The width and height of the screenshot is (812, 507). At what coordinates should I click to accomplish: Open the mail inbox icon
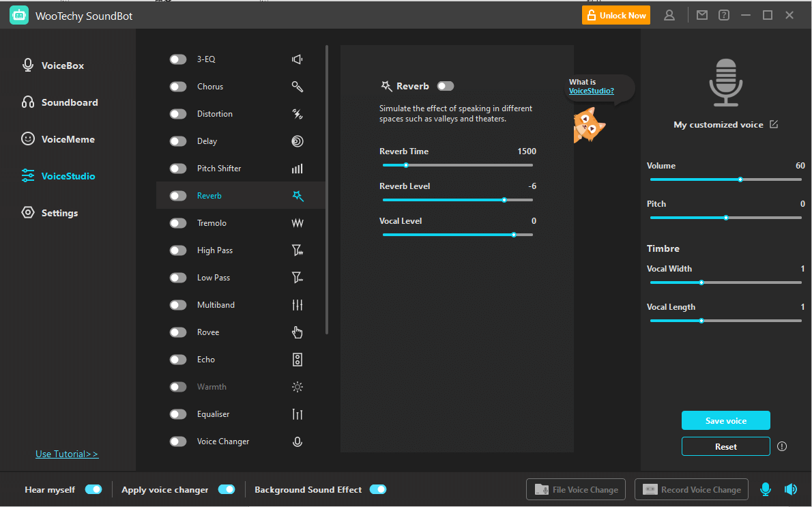(702, 15)
